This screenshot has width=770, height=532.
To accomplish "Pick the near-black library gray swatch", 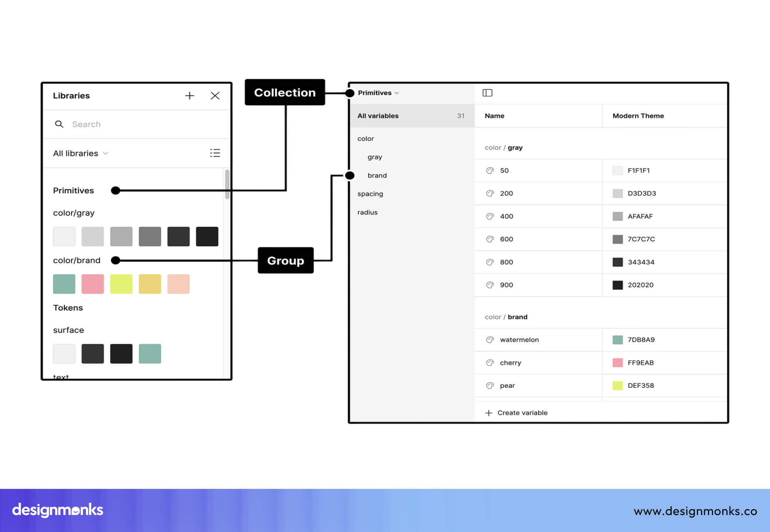I will click(x=207, y=236).
